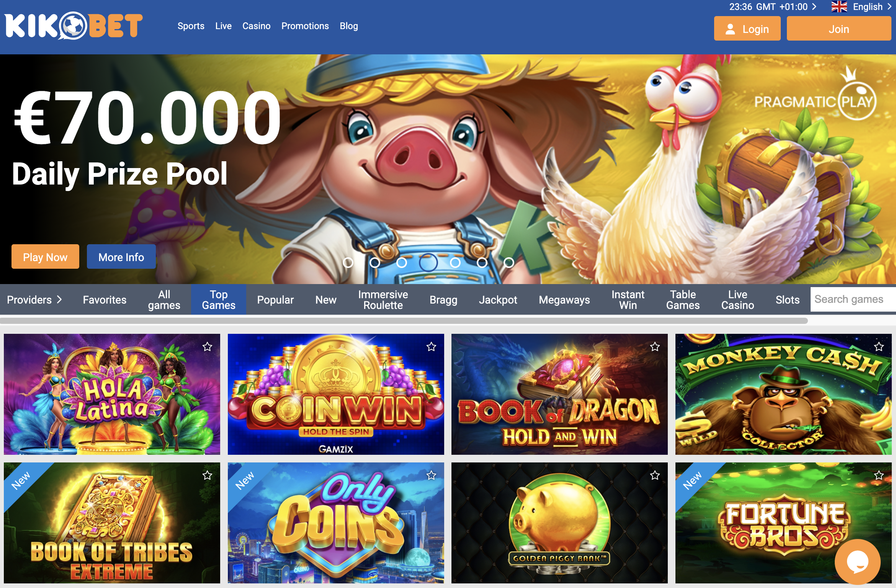Add Monkey Cash to favorites star
The height and width of the screenshot is (588, 896).
[x=879, y=347]
